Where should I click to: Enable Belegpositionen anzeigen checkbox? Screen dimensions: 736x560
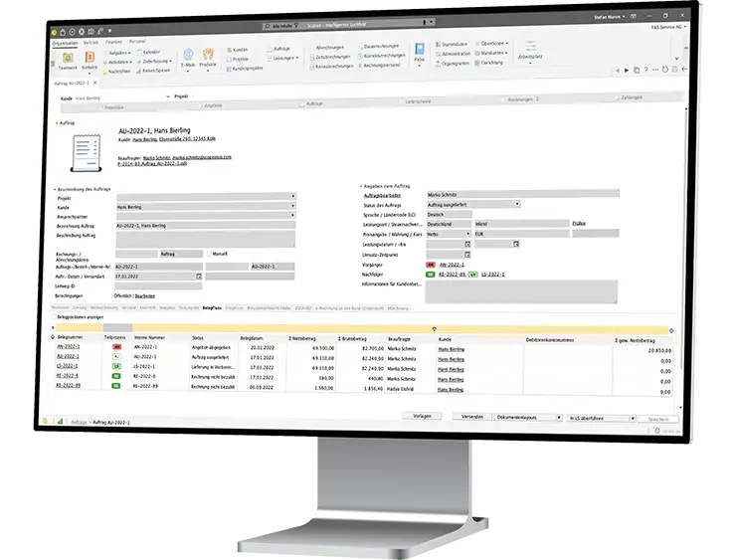tap(53, 317)
